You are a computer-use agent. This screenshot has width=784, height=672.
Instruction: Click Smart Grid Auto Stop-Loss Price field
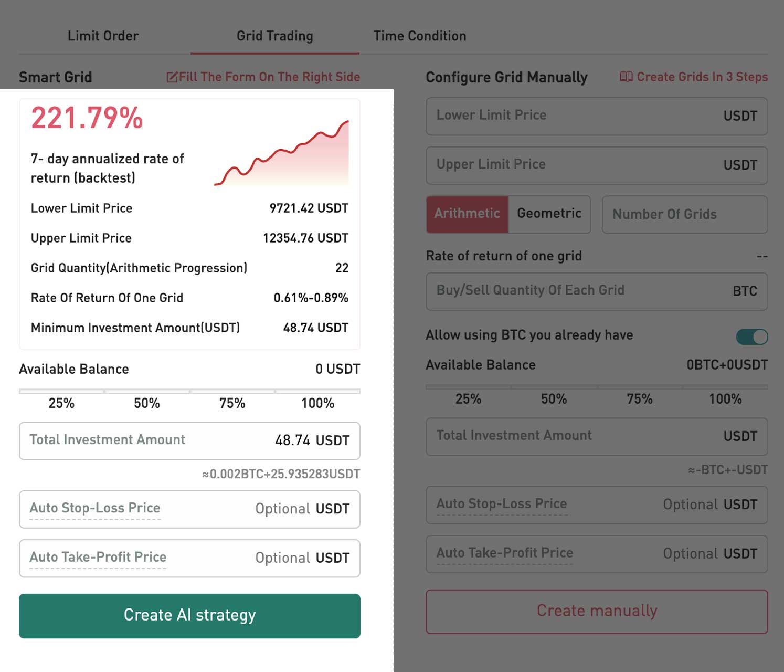(x=189, y=509)
